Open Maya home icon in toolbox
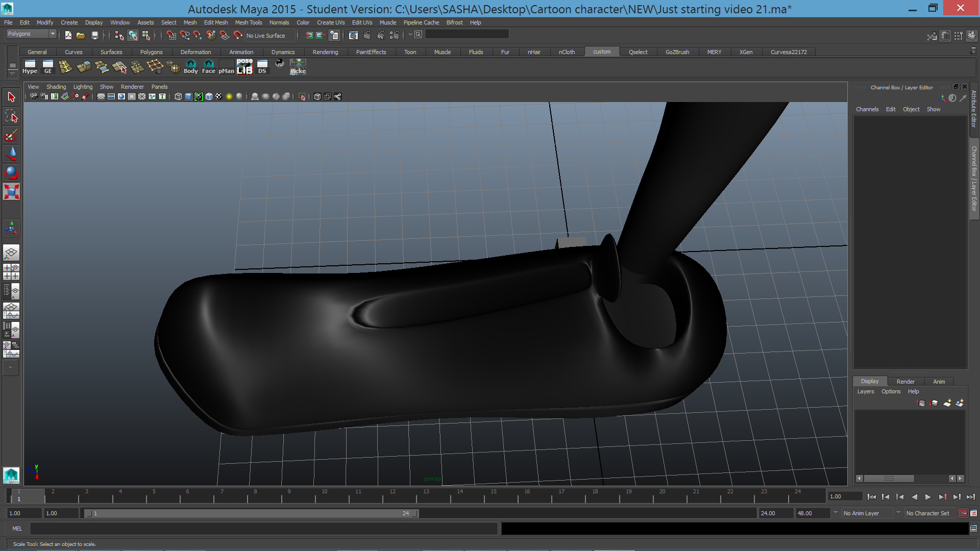This screenshot has height=551, width=980. [11, 475]
